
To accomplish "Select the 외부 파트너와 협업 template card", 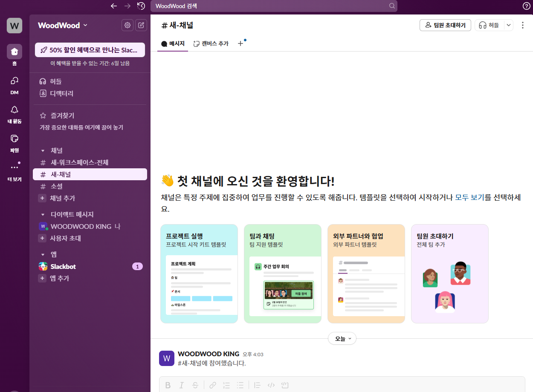I will pyautogui.click(x=366, y=274).
